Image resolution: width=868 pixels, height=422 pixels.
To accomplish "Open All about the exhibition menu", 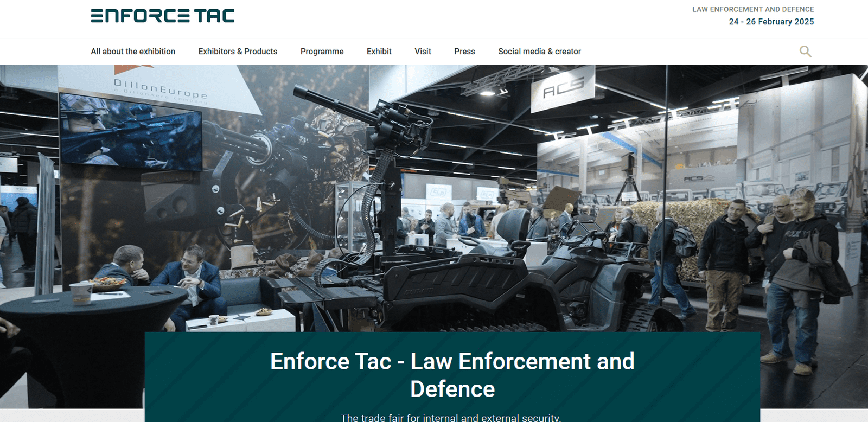I will (x=133, y=52).
